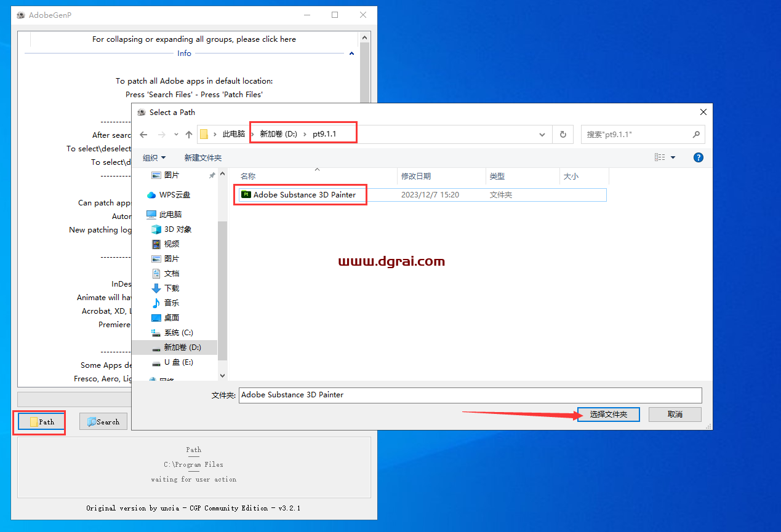Select 新加卷 (D:) in the address bar breadcrumb
The height and width of the screenshot is (532, 781).
(x=279, y=134)
